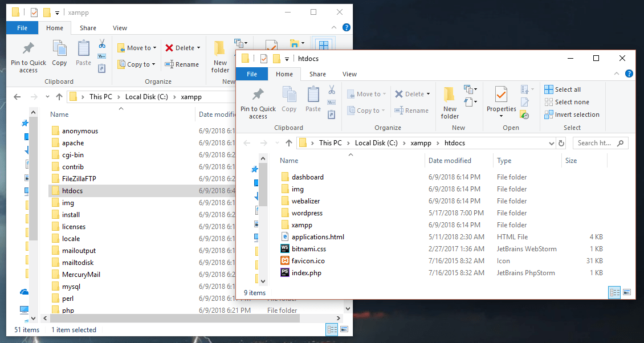This screenshot has width=644, height=343.
Task: Click Copy in xampp window ribbon
Action: click(x=59, y=54)
